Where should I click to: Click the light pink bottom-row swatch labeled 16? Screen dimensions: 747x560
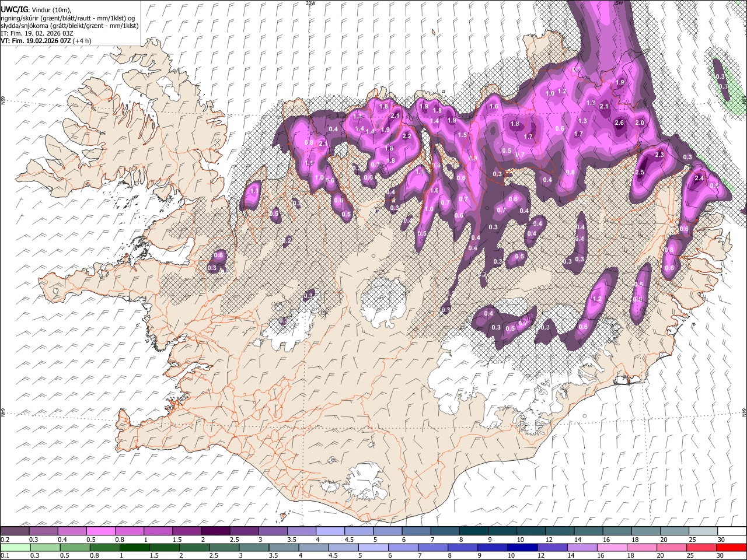pyautogui.click(x=611, y=547)
